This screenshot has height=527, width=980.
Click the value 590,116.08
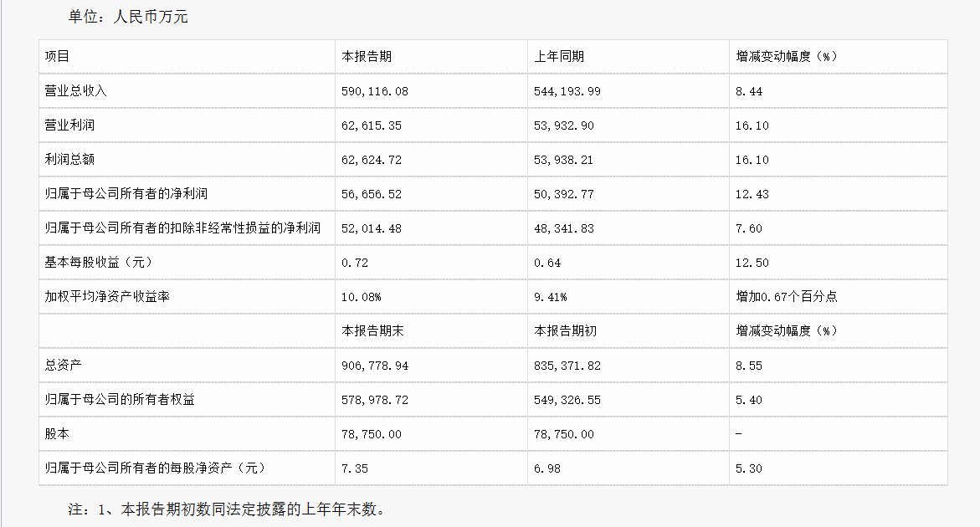point(375,91)
